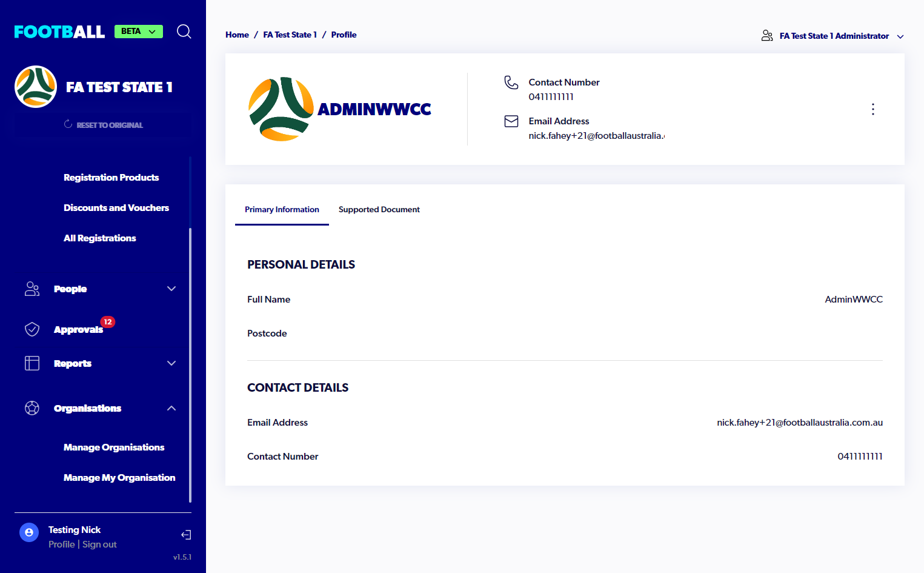Click the administrator role user icon
The image size is (924, 573).
coord(767,36)
